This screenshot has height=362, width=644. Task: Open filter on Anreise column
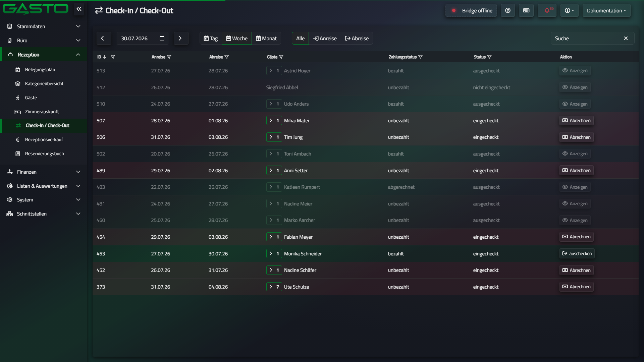click(x=169, y=57)
